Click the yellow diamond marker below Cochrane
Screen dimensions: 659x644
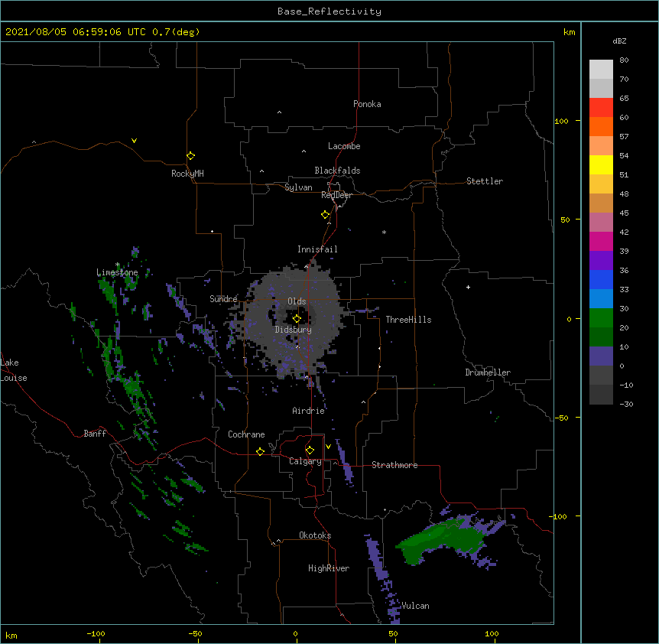260,451
